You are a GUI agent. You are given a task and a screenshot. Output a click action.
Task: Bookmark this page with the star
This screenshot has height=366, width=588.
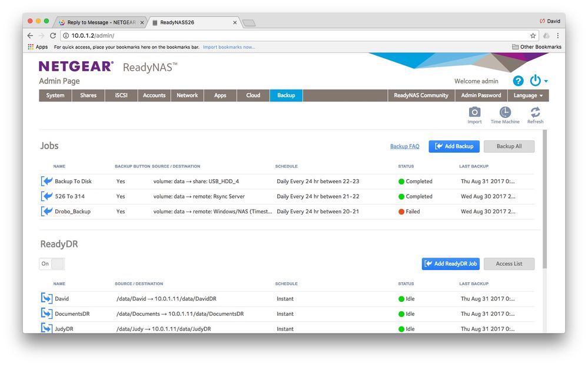tap(533, 36)
